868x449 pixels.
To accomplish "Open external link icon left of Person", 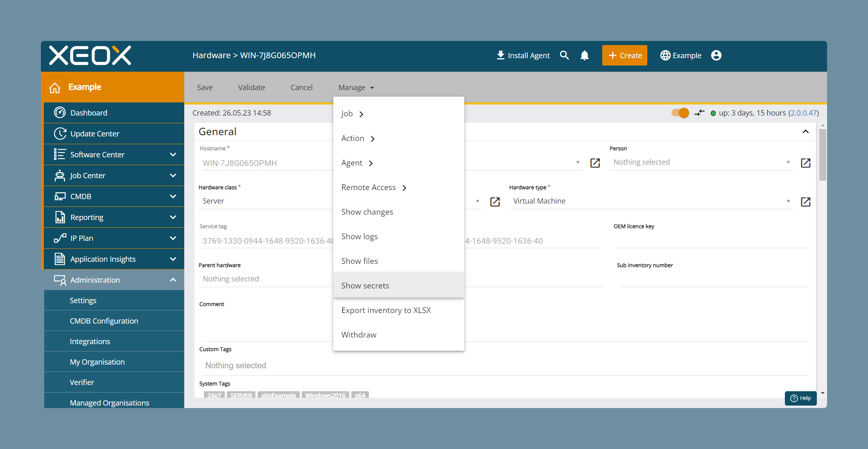I will tap(595, 163).
